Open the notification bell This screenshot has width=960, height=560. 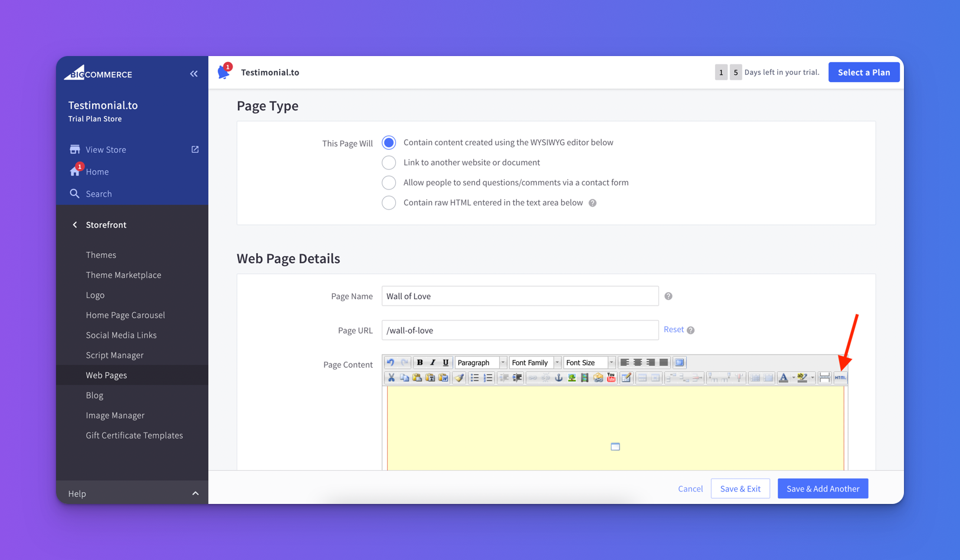tap(224, 72)
